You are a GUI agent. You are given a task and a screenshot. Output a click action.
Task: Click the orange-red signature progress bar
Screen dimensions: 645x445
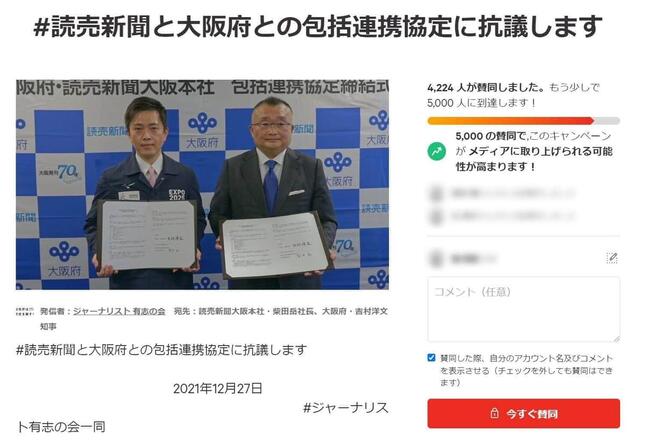click(x=523, y=121)
